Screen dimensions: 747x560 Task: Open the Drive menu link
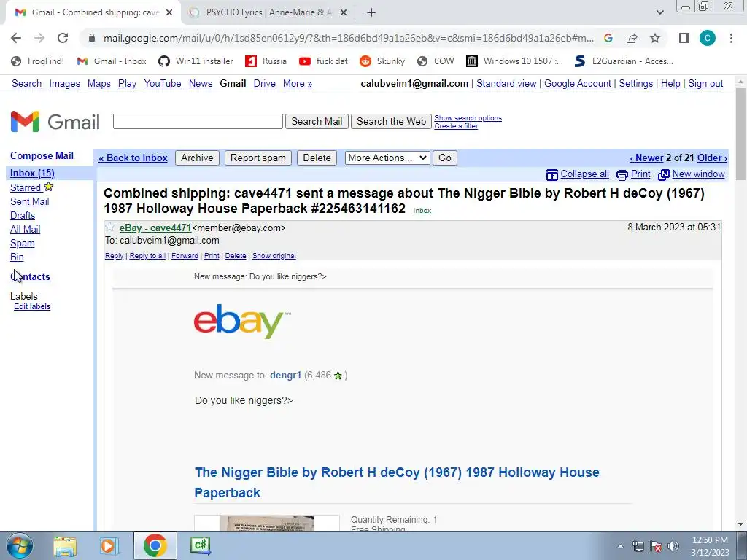(x=264, y=83)
